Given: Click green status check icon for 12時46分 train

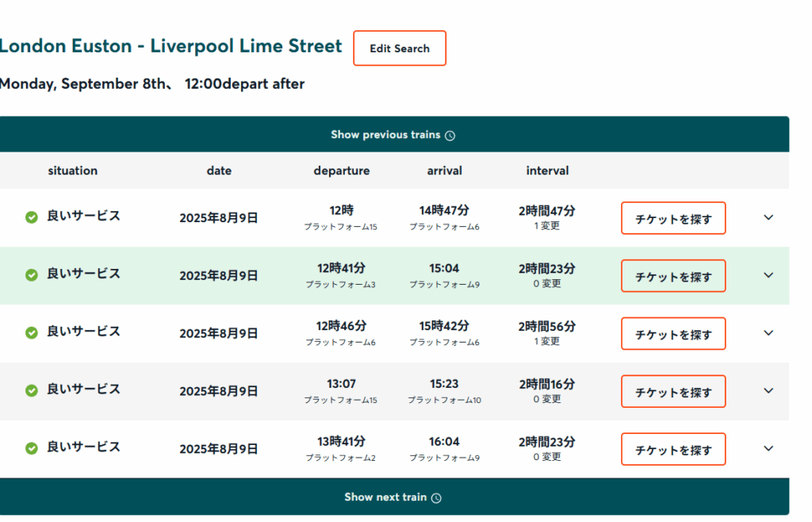Looking at the screenshot, I should (32, 332).
